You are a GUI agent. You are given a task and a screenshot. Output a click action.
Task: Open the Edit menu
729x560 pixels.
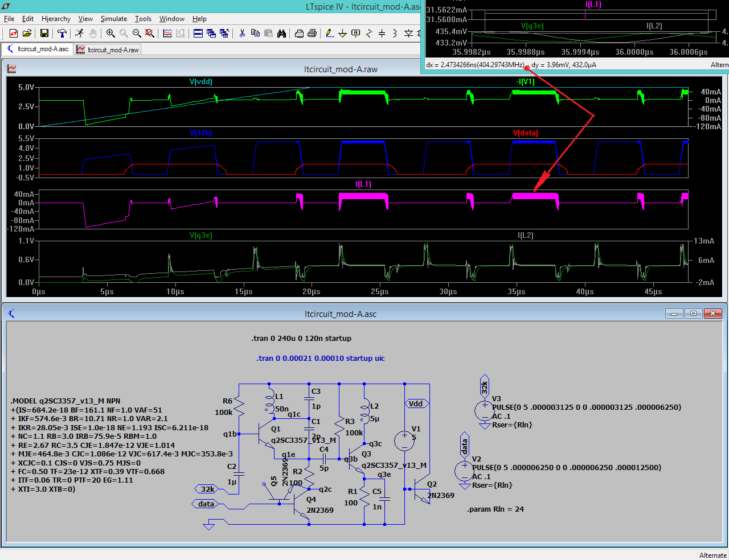tap(28, 19)
